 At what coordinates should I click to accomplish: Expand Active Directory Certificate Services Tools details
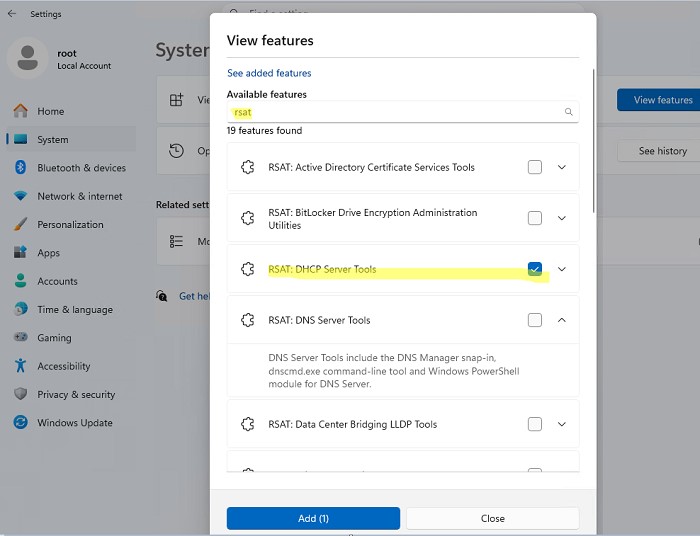562,167
